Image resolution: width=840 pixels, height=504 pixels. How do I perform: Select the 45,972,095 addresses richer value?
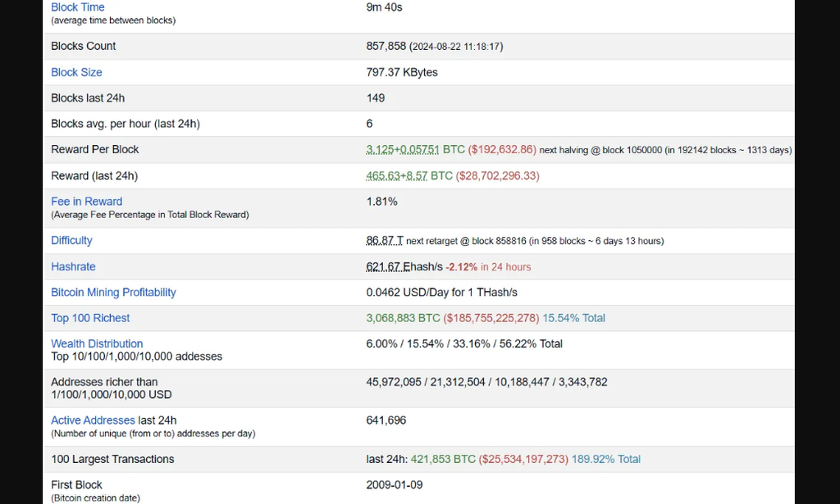point(394,382)
